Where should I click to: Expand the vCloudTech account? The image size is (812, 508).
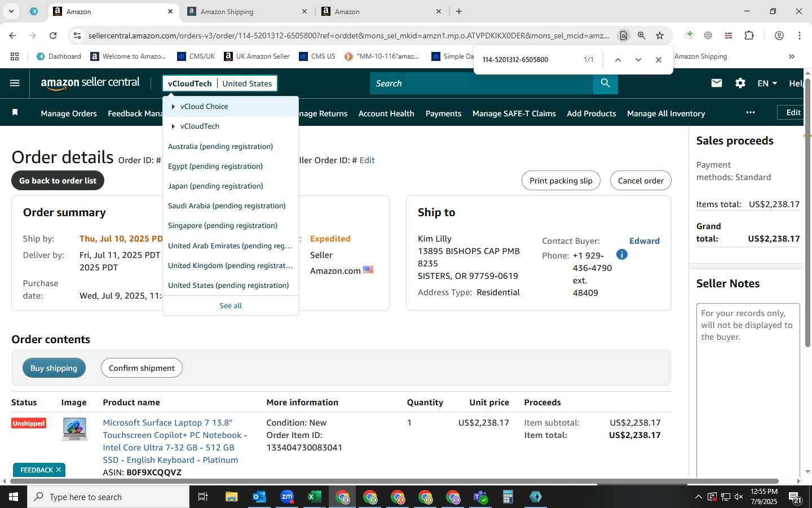[173, 126]
